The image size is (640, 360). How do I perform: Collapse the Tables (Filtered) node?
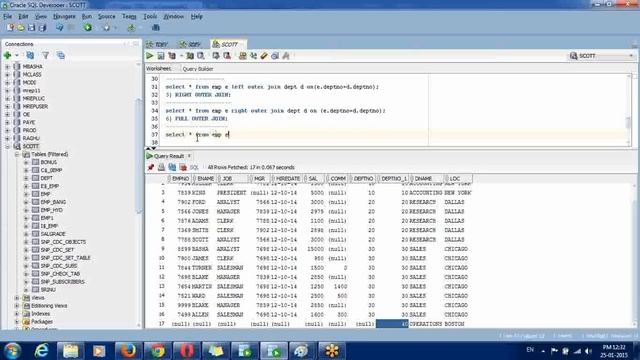click(17, 154)
